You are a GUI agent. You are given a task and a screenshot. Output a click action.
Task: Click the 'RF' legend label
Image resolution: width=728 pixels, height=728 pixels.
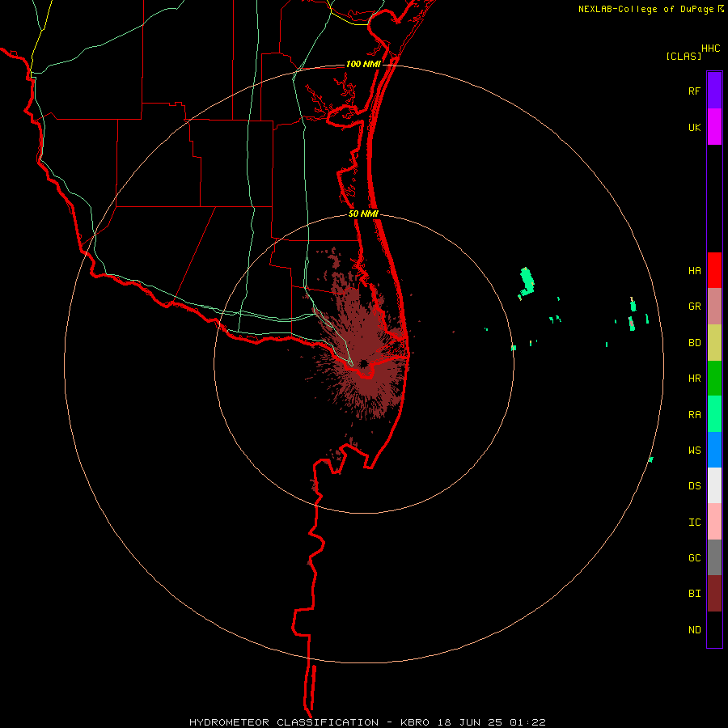tap(694, 91)
